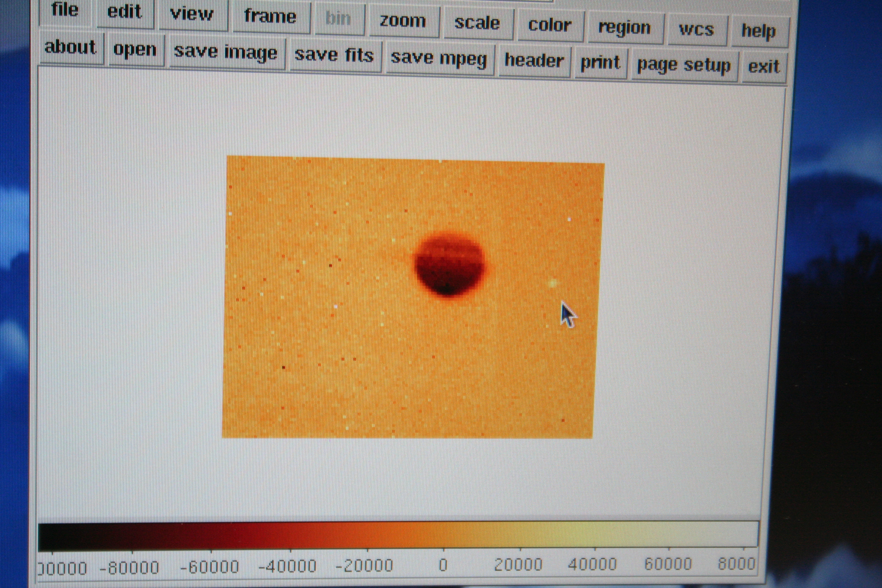The image size is (882, 588).
Task: Click the print button
Action: tap(601, 63)
